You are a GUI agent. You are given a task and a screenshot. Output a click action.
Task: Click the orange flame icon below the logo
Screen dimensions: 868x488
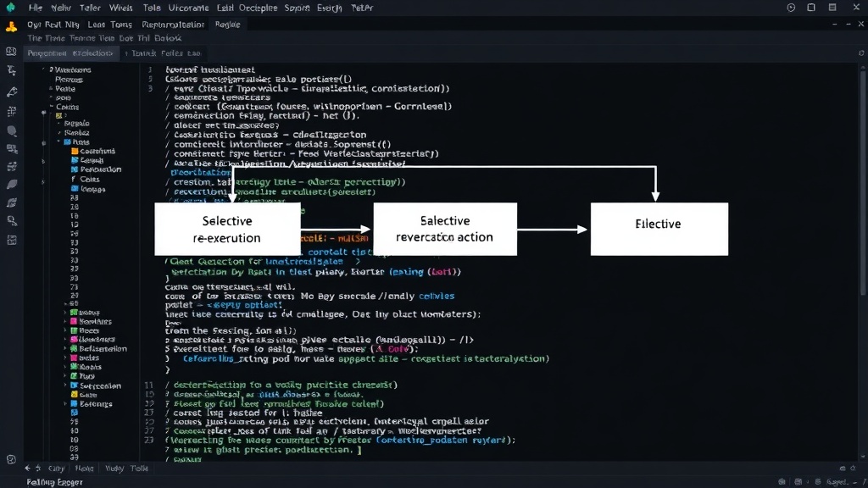[11, 26]
